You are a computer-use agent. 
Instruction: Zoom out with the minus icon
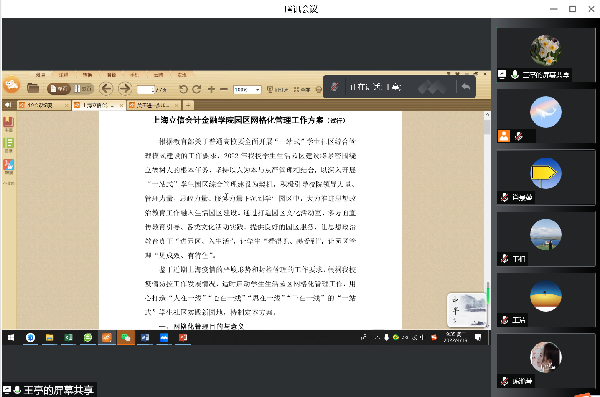pos(224,89)
